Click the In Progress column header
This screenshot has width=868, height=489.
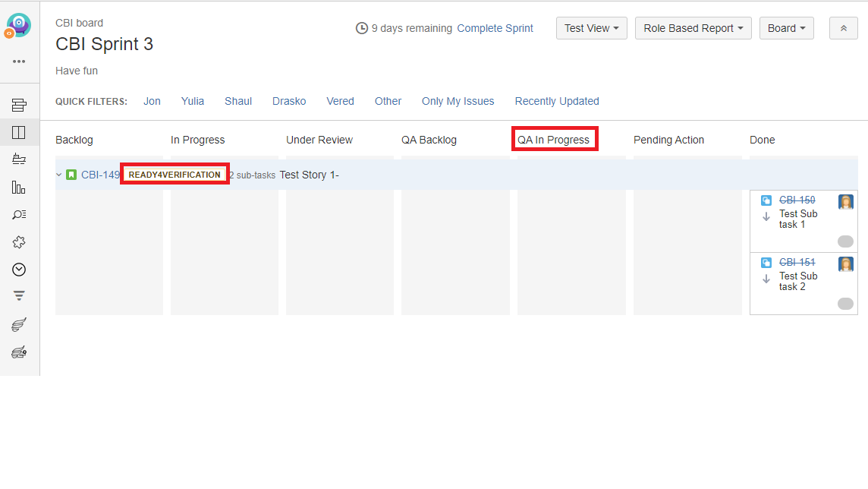click(x=197, y=140)
